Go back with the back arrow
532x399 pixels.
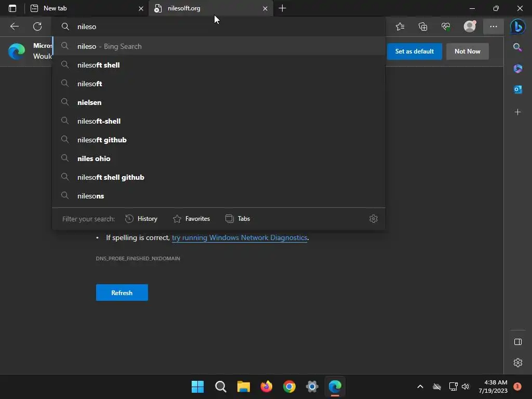pyautogui.click(x=15, y=26)
